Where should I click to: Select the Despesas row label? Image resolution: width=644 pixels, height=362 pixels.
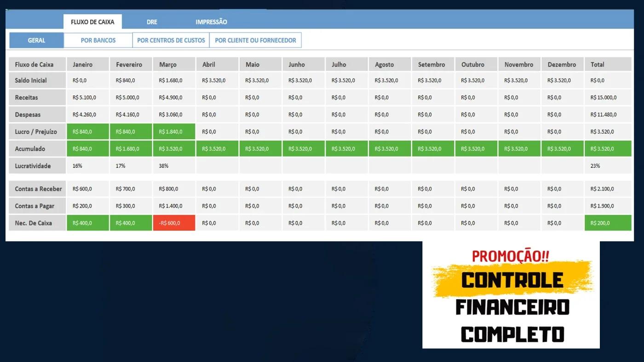[37, 114]
